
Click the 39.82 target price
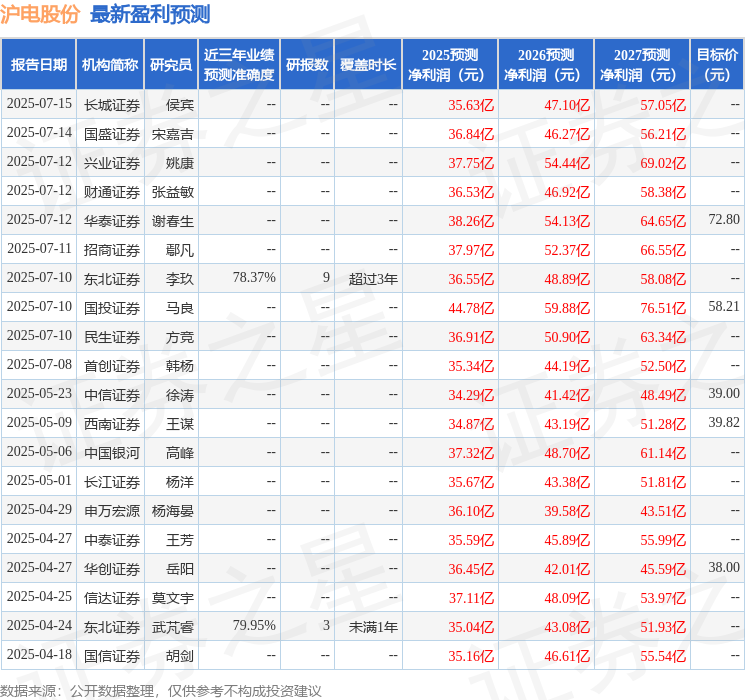(724, 422)
